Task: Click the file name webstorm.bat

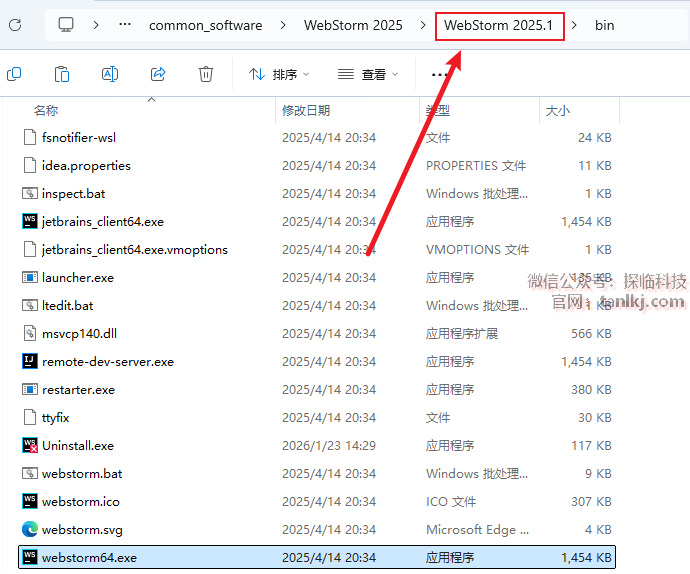Action: click(82, 474)
